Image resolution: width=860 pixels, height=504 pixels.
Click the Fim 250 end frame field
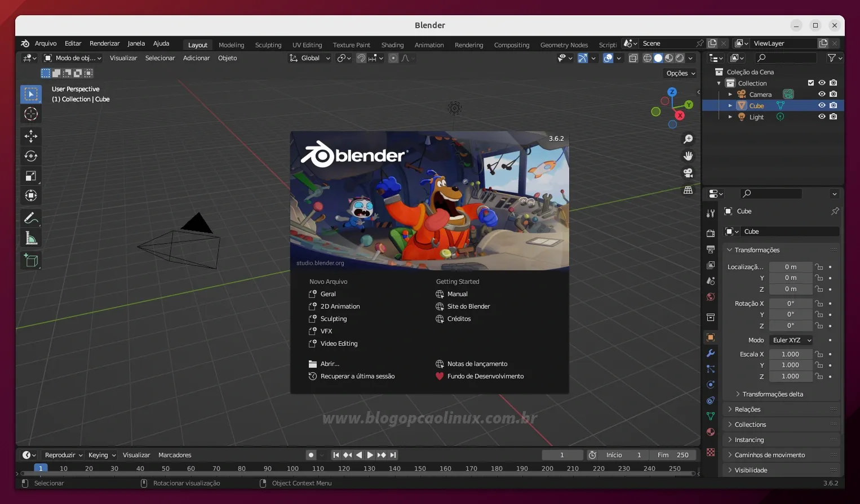click(672, 455)
